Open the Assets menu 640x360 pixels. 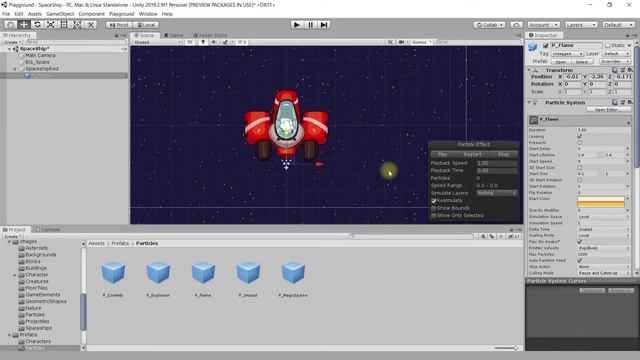tap(35, 14)
